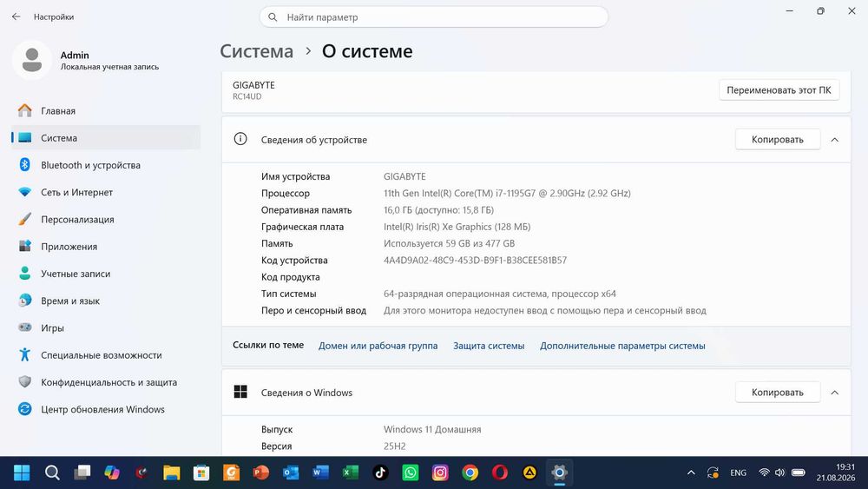The height and width of the screenshot is (489, 868).
Task: Click the storage value Используется 59 GB из 477 GB
Action: pyautogui.click(x=449, y=243)
